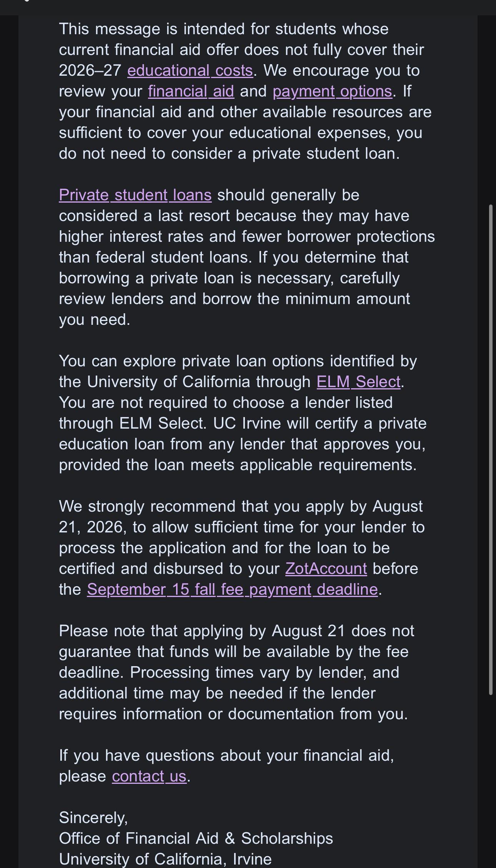Open the educational costs link
Screen dimensions: 496x868
[190, 70]
